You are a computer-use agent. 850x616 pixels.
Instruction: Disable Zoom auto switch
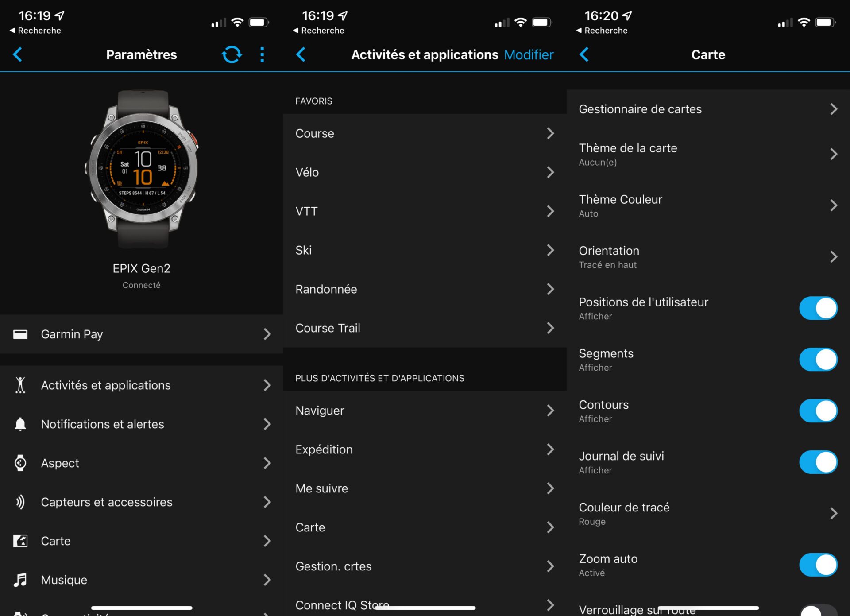coord(818,565)
